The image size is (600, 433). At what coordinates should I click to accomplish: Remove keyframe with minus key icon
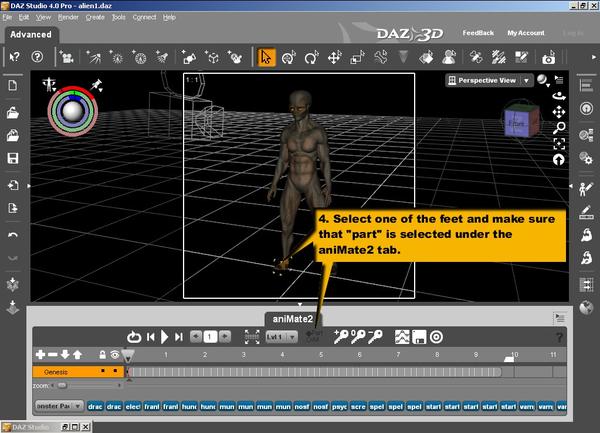[x=375, y=337]
